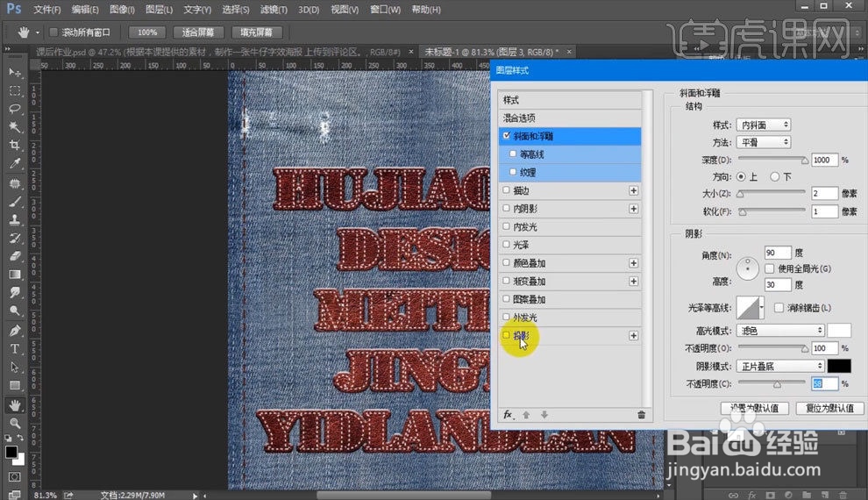Screen dimensions: 868x500
Task: Click the plus button beside 投影
Action: tap(633, 336)
